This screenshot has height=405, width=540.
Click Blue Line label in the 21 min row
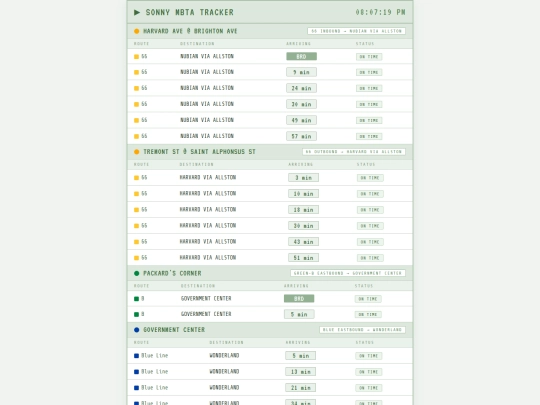click(155, 388)
